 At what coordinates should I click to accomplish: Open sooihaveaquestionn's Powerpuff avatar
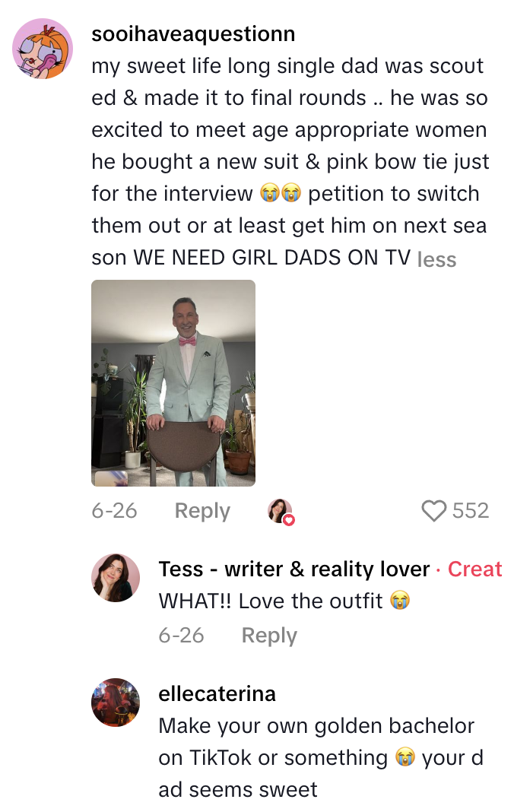point(43,49)
